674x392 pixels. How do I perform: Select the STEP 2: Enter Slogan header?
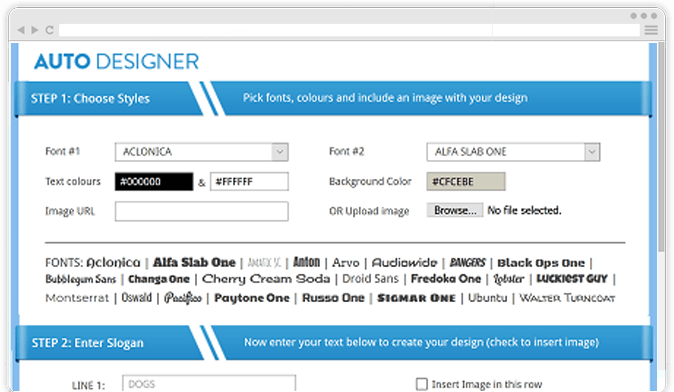[x=88, y=343]
